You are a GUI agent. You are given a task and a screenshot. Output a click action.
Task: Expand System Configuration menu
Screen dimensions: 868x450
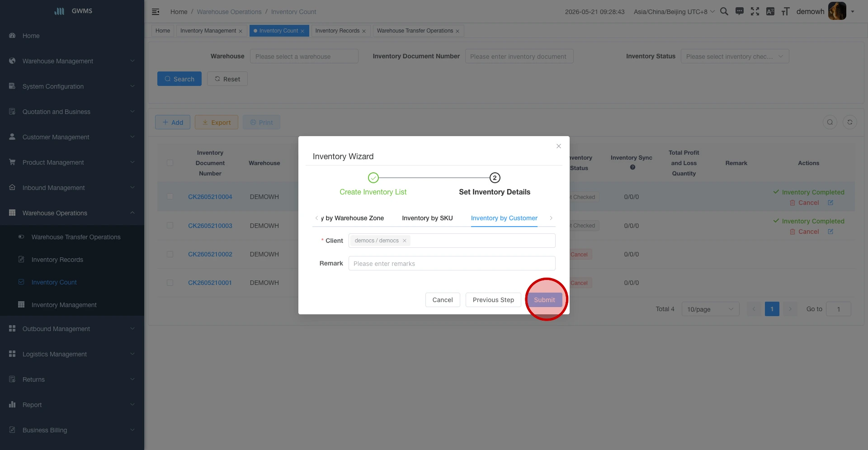(72, 86)
